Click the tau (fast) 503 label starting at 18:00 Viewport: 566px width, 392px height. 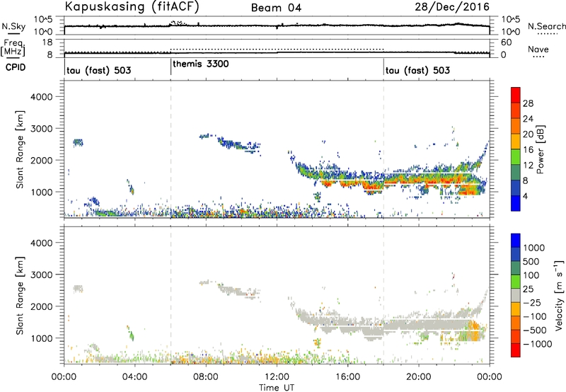pos(417,70)
